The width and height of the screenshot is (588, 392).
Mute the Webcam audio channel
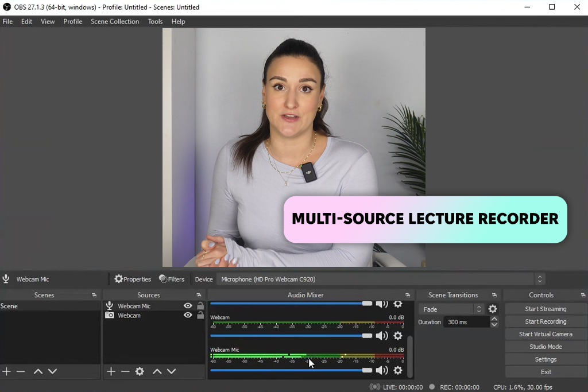382,336
